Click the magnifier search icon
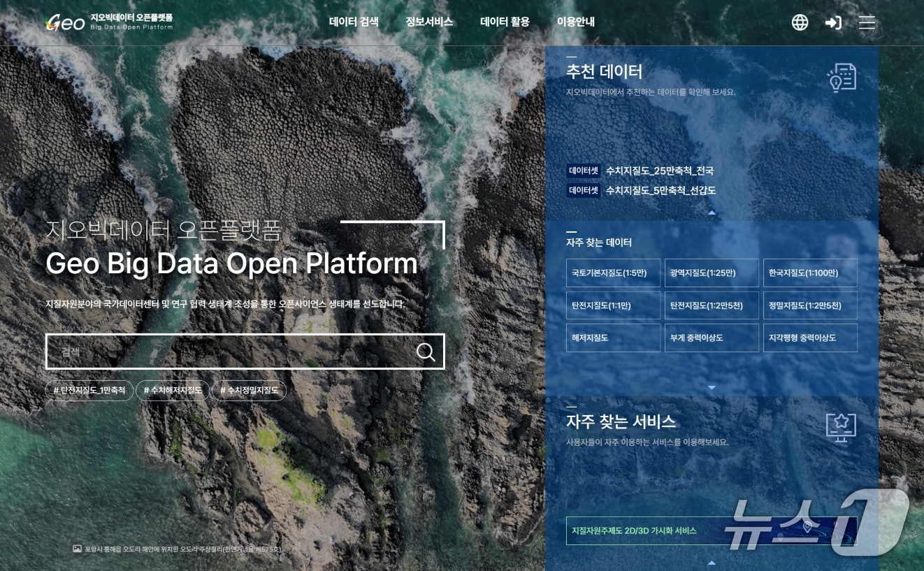This screenshot has height=571, width=924. (x=425, y=352)
